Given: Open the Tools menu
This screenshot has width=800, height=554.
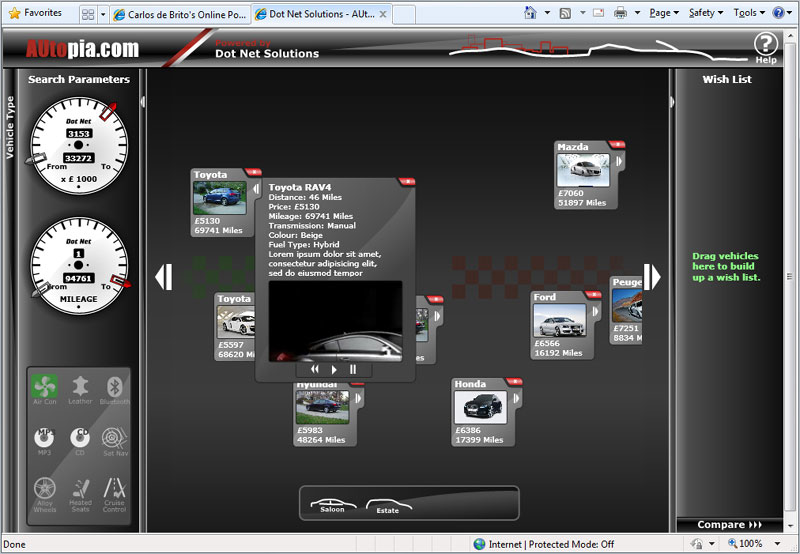Looking at the screenshot, I should (x=749, y=13).
